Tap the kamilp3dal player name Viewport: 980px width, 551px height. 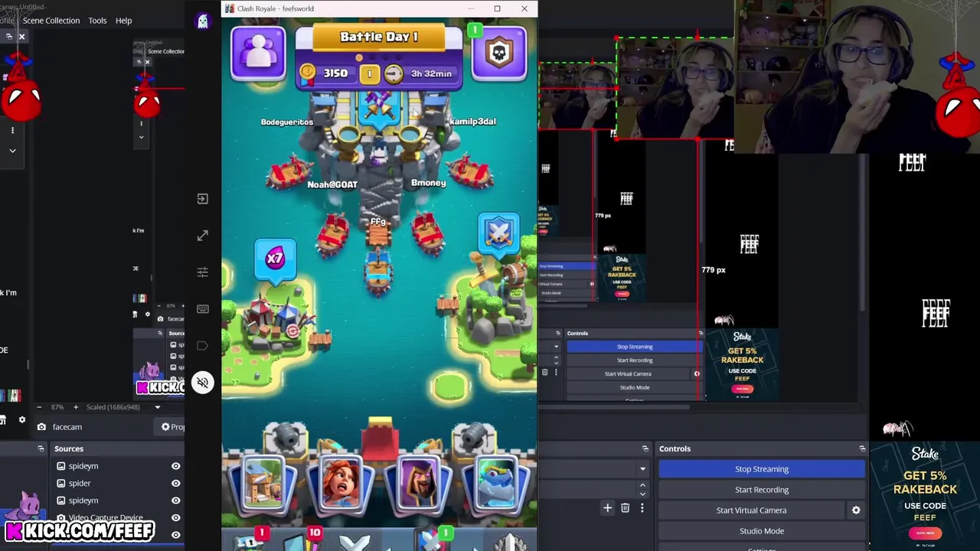[x=472, y=122]
